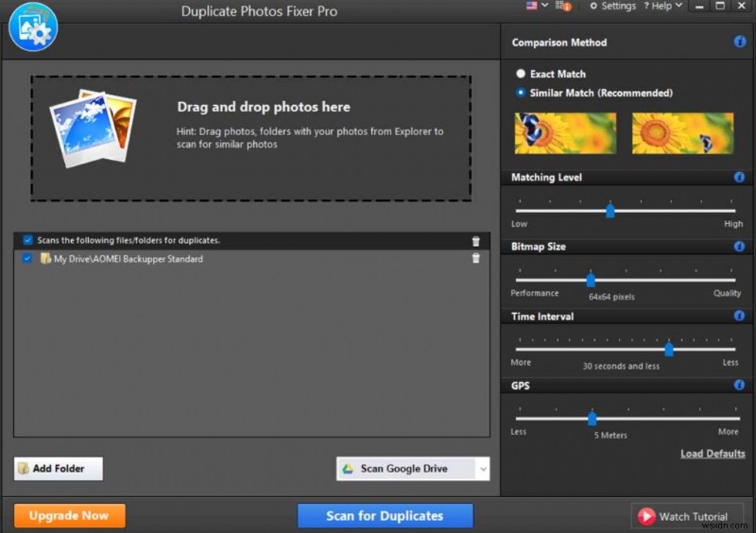
Task: Delete all folders using the header trash icon
Action: 476,241
